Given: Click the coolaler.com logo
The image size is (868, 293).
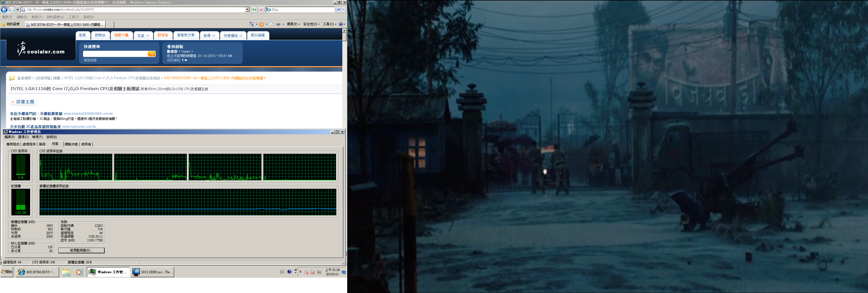Looking at the screenshot, I should tap(41, 49).
